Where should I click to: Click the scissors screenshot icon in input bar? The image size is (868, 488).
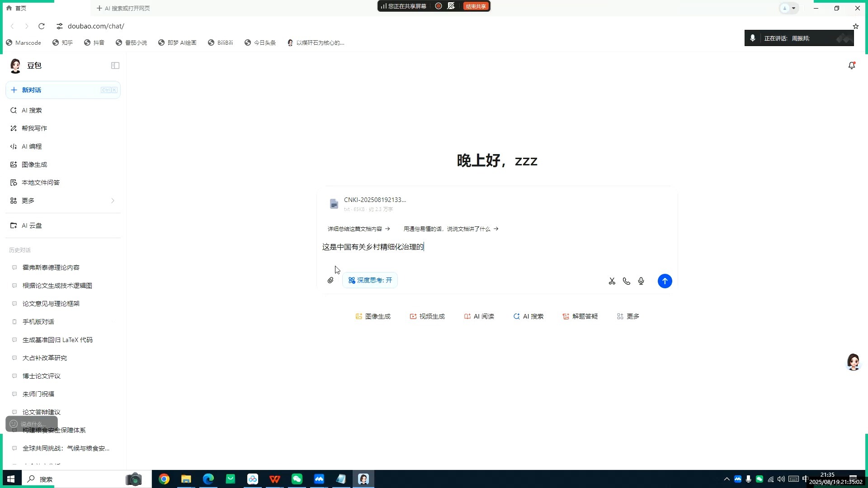[x=612, y=281]
